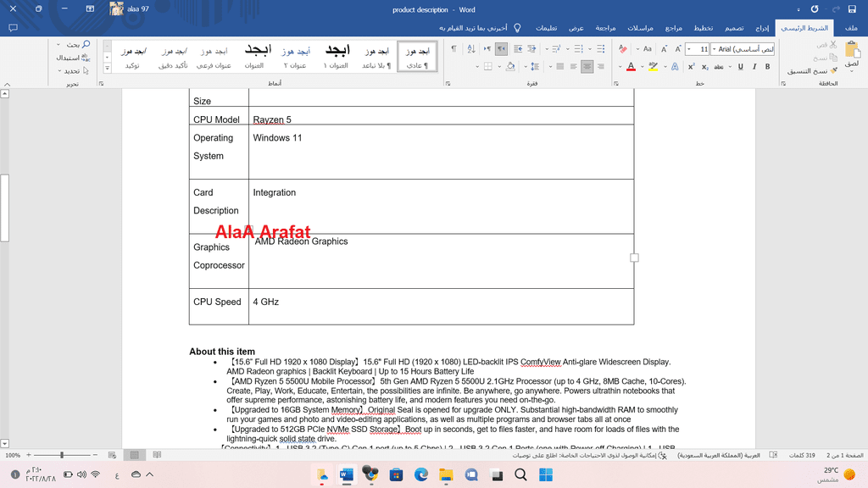Image resolution: width=868 pixels, height=488 pixels.
Task: Click Change Case Aa icon
Action: click(647, 48)
